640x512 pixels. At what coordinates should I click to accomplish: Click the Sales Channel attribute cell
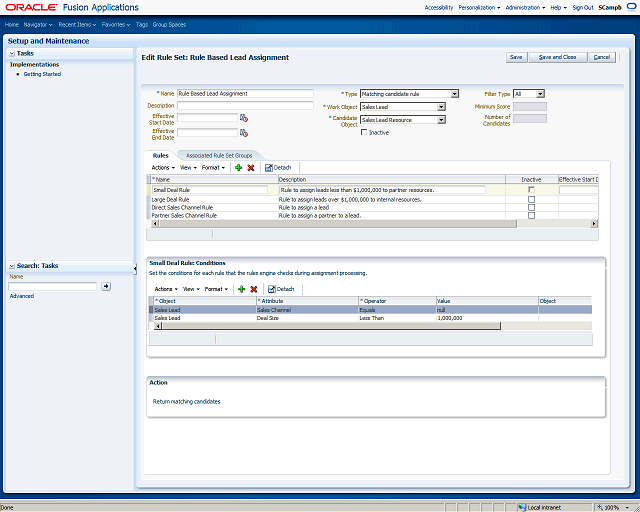pos(307,310)
